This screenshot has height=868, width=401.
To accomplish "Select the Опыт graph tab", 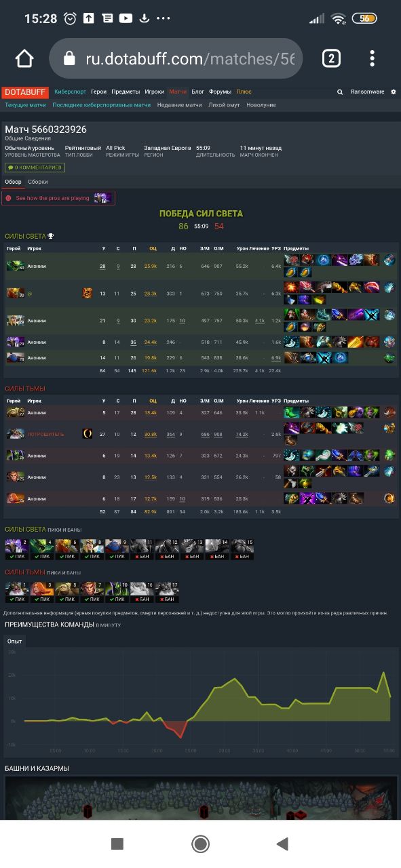I will click(x=15, y=641).
